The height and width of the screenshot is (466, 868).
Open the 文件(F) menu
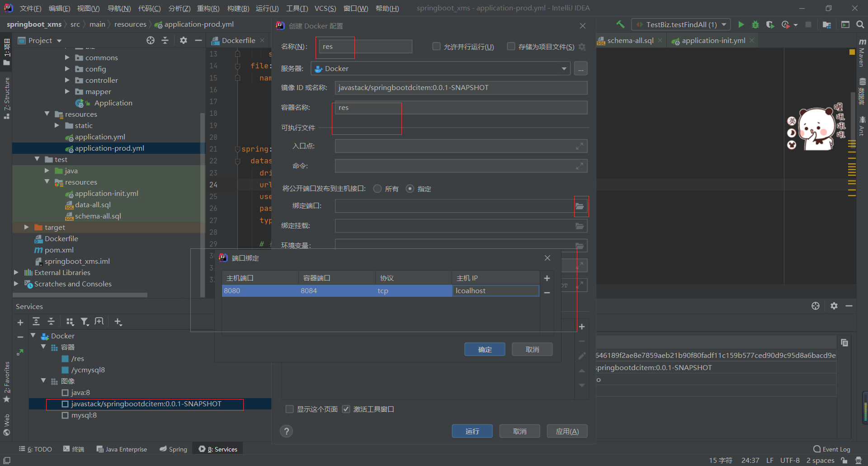click(30, 8)
